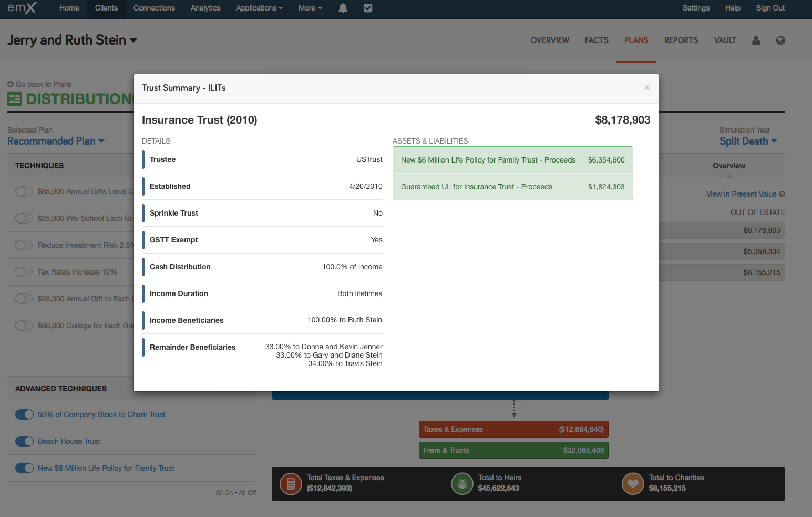Open Settings link

pos(696,8)
